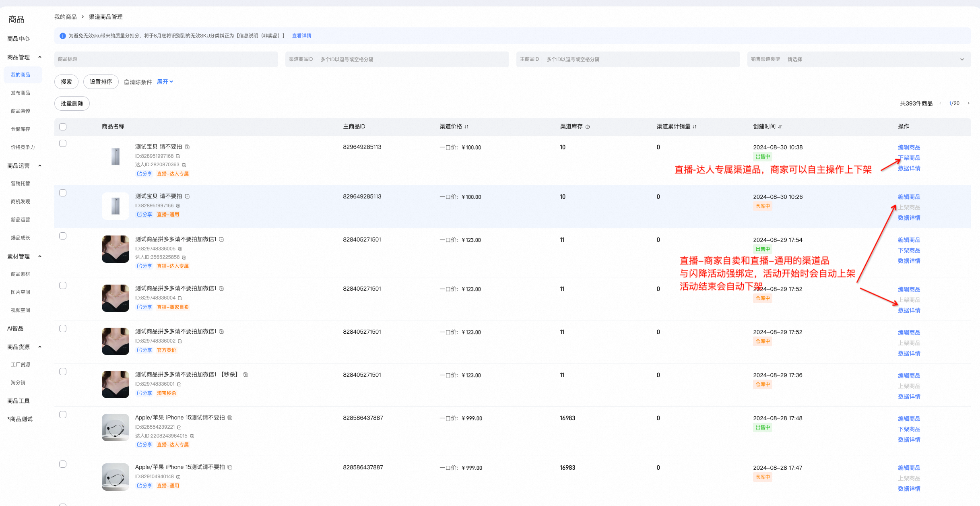
Task: Click the blue info icon in notice banner
Action: 63,36
